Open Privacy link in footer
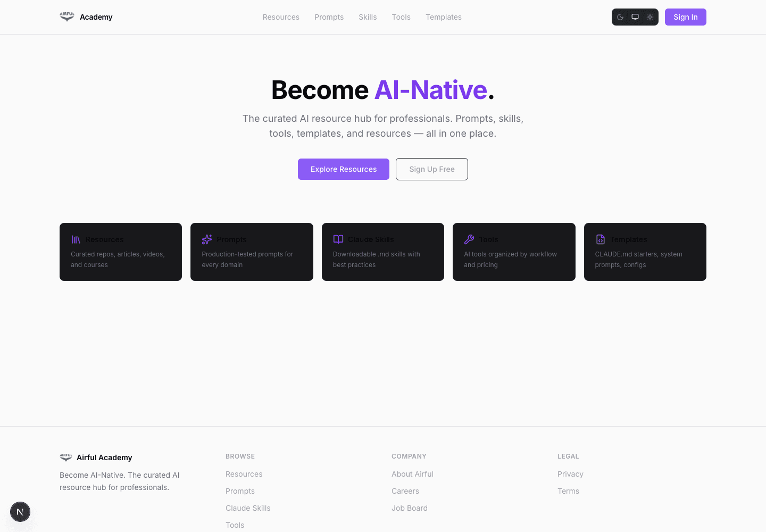Image resolution: width=766 pixels, height=532 pixels. coord(570,474)
